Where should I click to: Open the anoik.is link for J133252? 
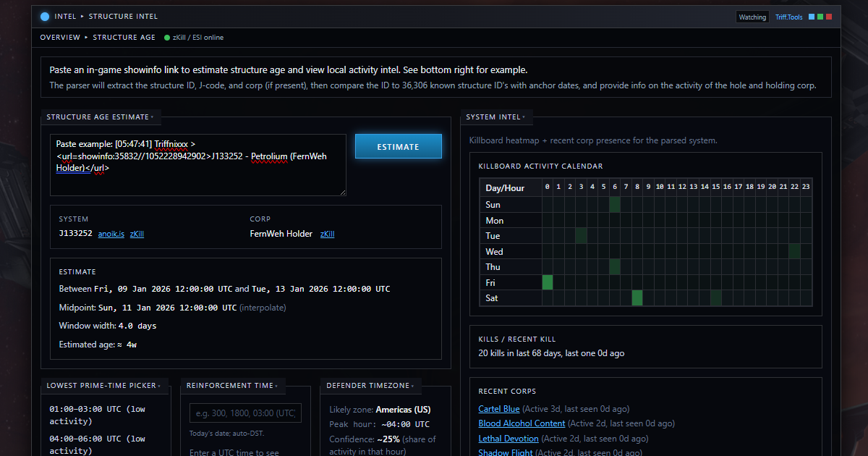[x=111, y=234]
